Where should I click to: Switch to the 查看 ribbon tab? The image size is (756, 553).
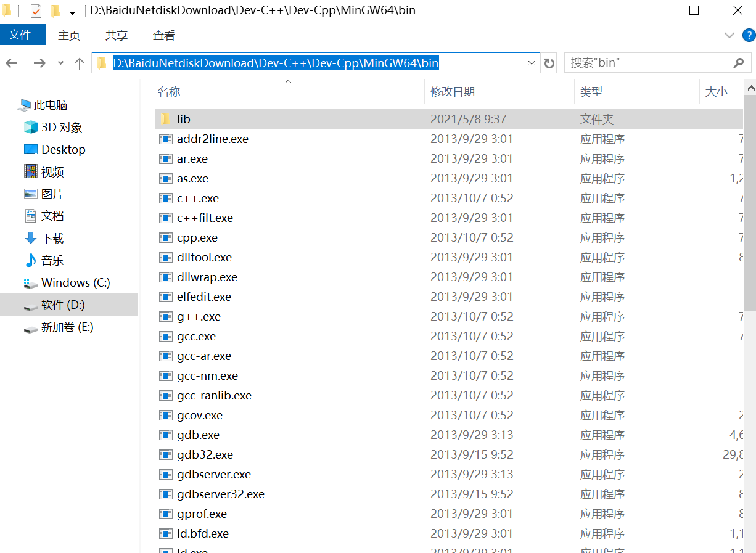(164, 36)
